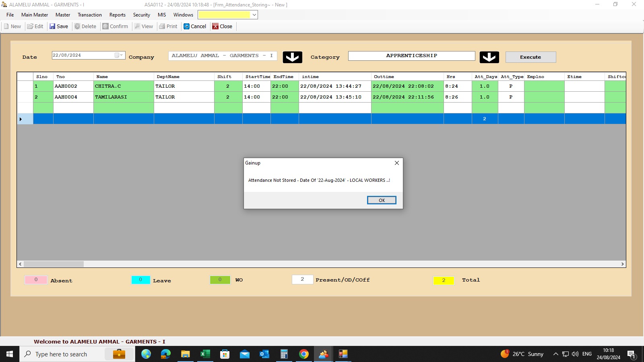The height and width of the screenshot is (362, 644).
Task: Click the New document toolbar icon
Action: [6, 27]
